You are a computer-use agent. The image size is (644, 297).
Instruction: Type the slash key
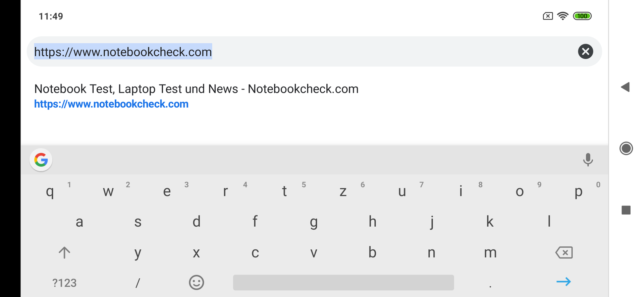point(138,283)
